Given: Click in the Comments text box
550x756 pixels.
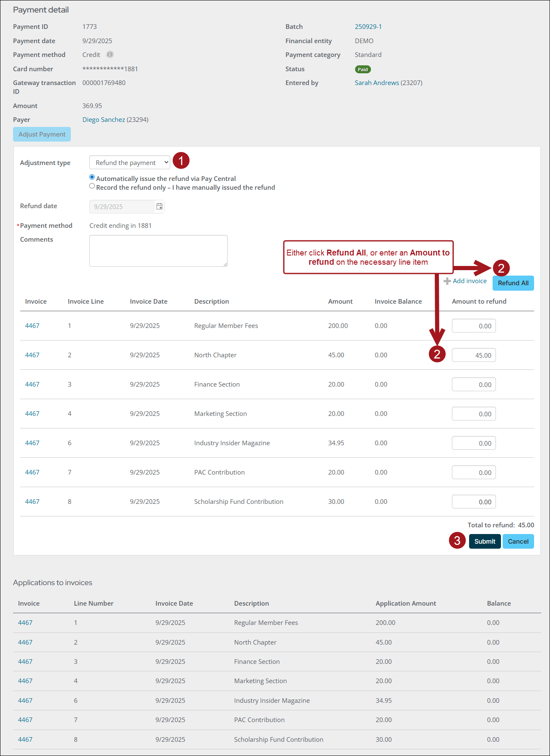Looking at the screenshot, I should (x=158, y=251).
